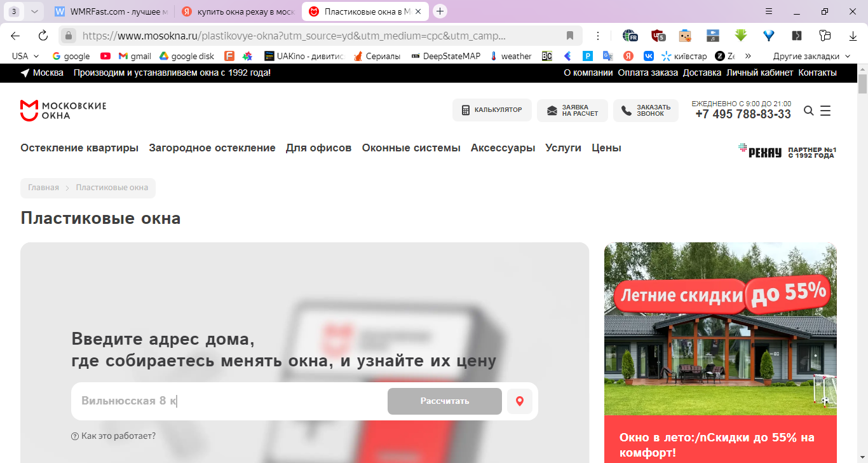868x463 pixels.
Task: Click the address input field
Action: click(x=229, y=401)
